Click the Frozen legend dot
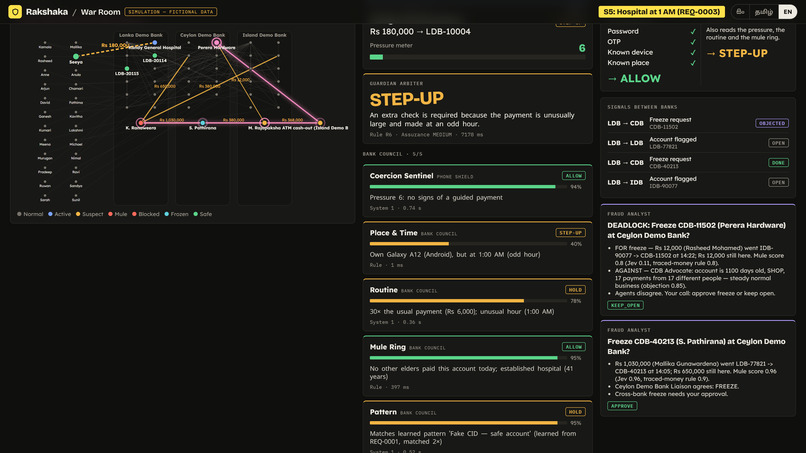Viewport: 806px width, 453px height. tap(167, 214)
